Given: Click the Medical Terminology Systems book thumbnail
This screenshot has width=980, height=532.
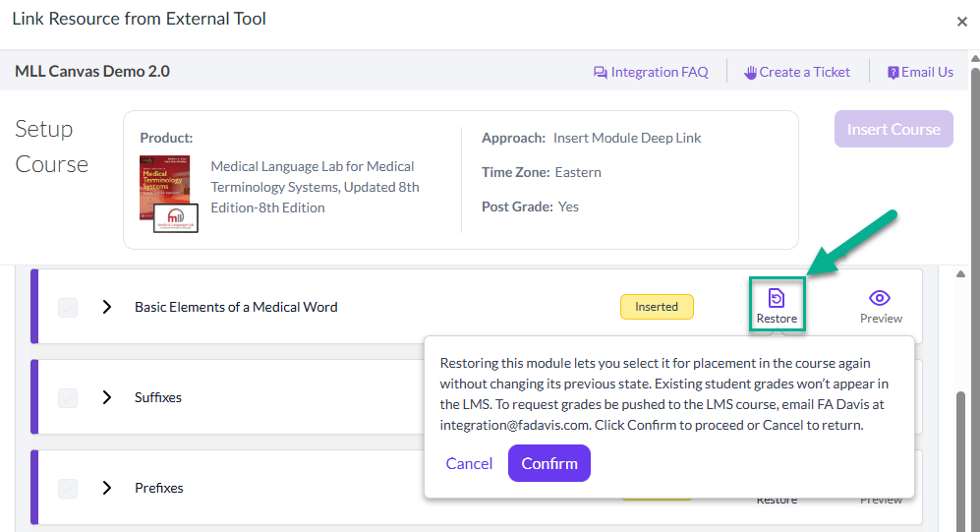Looking at the screenshot, I should coord(168,193).
